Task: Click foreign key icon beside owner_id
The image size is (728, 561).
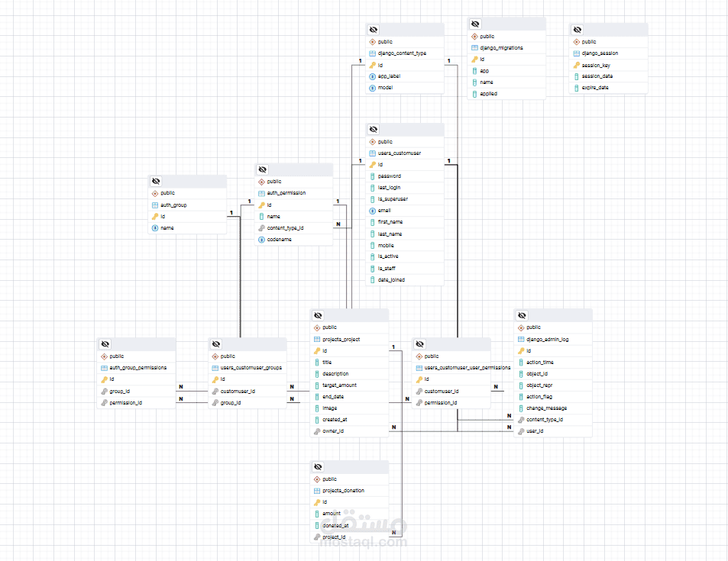Action: click(317, 431)
